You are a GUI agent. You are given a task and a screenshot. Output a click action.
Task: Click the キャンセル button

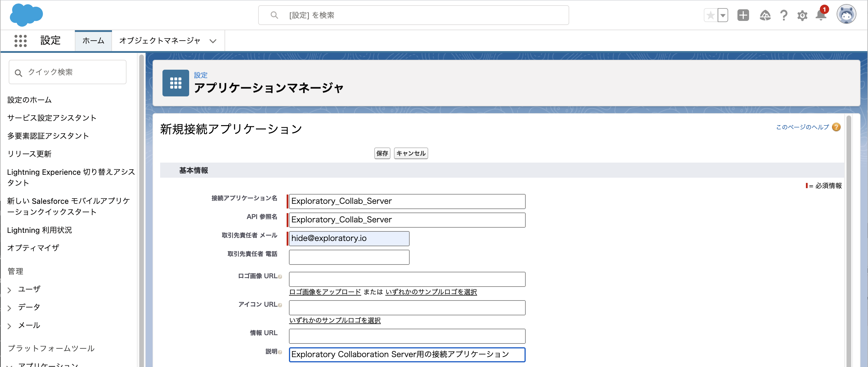(x=411, y=154)
